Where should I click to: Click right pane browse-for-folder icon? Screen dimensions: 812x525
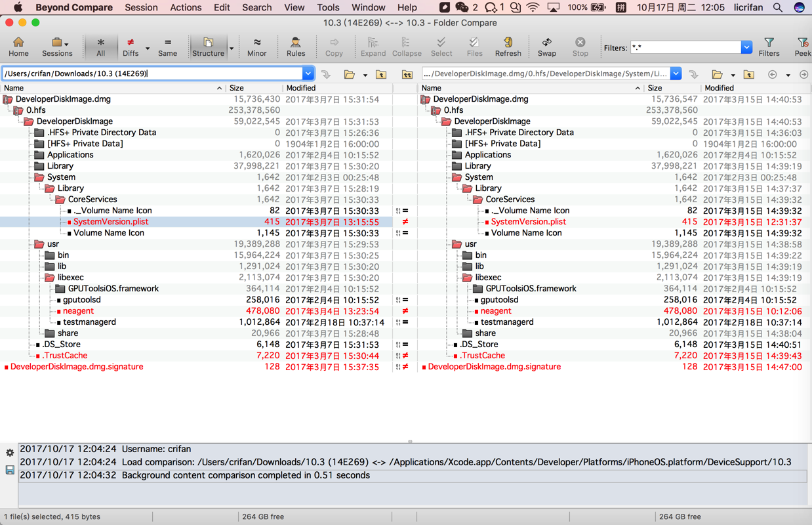(x=718, y=74)
